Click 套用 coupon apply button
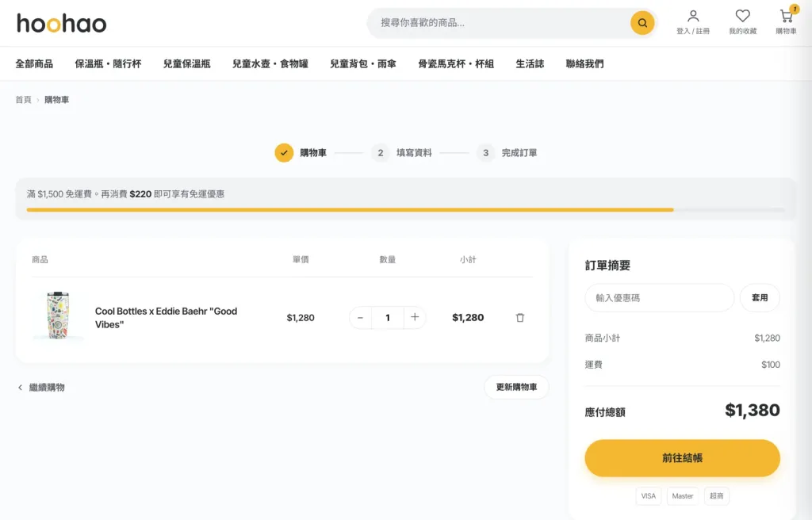Viewport: 812px width, 520px height. (x=760, y=298)
